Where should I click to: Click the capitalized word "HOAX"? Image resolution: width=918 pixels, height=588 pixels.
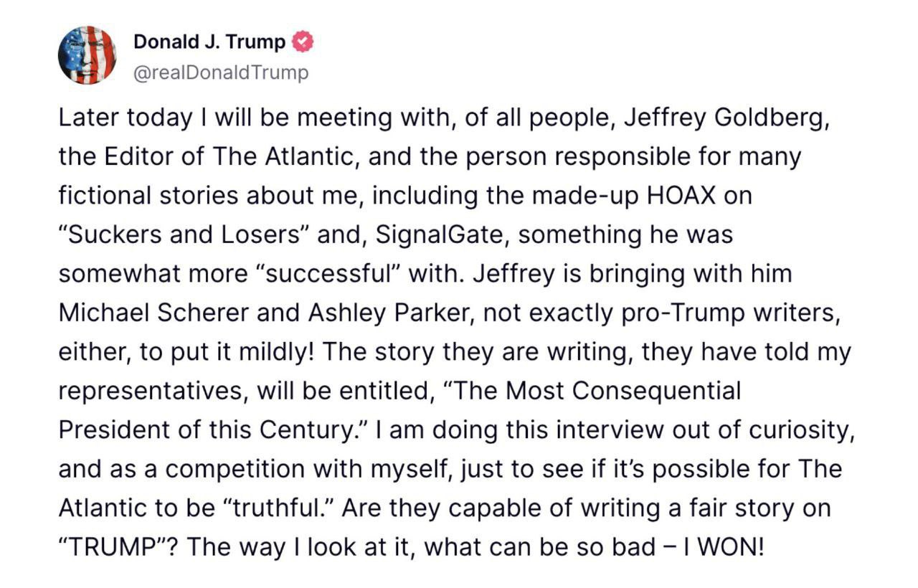(x=681, y=196)
